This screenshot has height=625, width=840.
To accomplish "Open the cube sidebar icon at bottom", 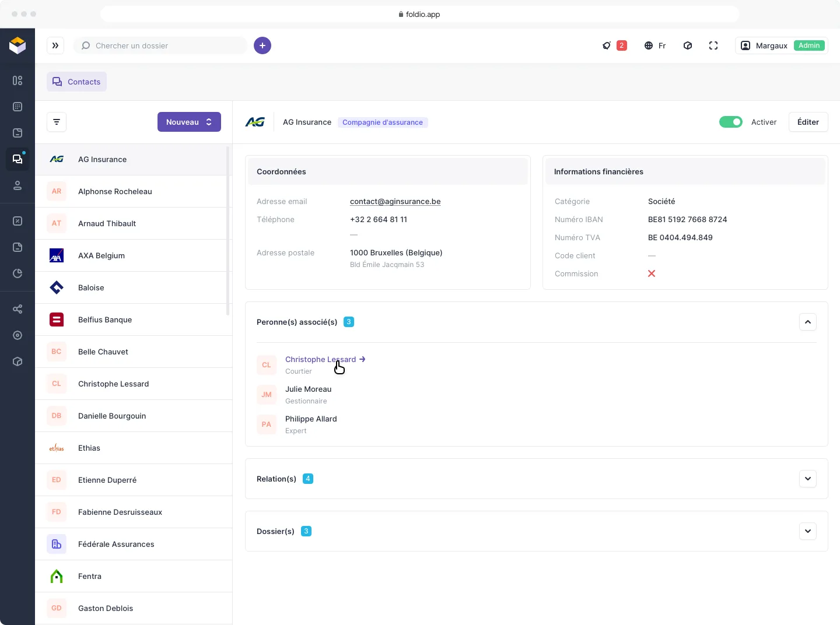I will pyautogui.click(x=17, y=361).
